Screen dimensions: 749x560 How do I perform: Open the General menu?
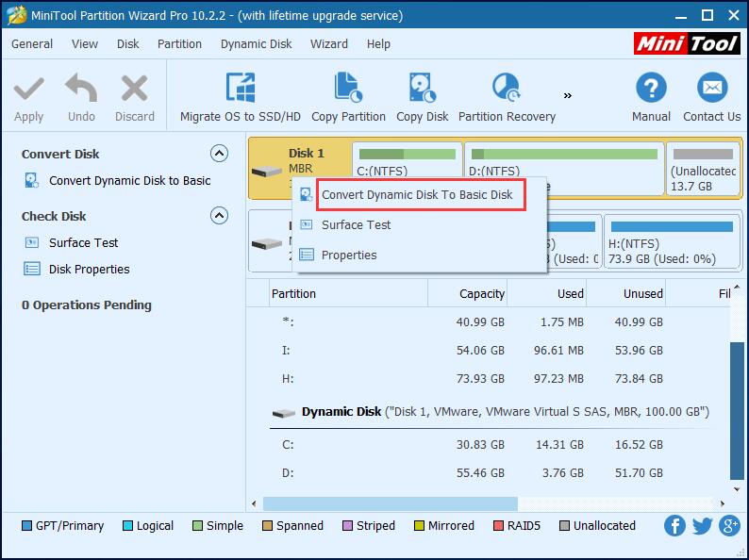tap(32, 44)
